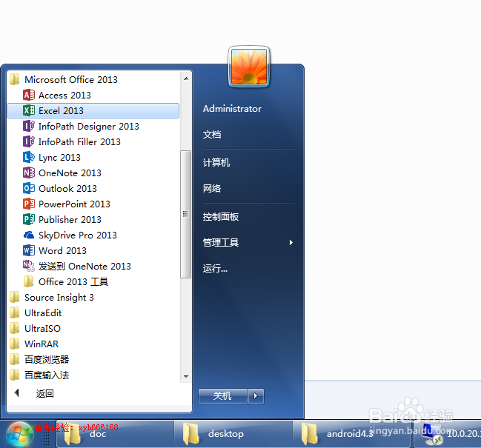
Task: Click the 关机 shutdown button
Action: [x=223, y=396]
